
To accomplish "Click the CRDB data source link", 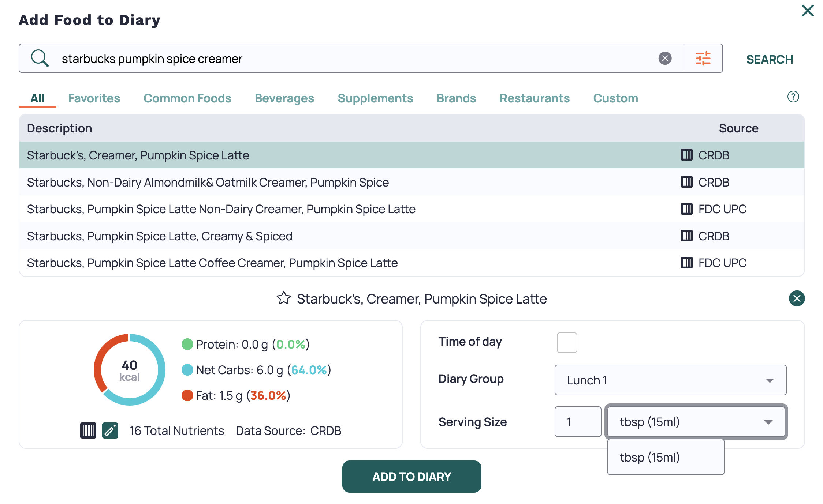I will pyautogui.click(x=325, y=430).
